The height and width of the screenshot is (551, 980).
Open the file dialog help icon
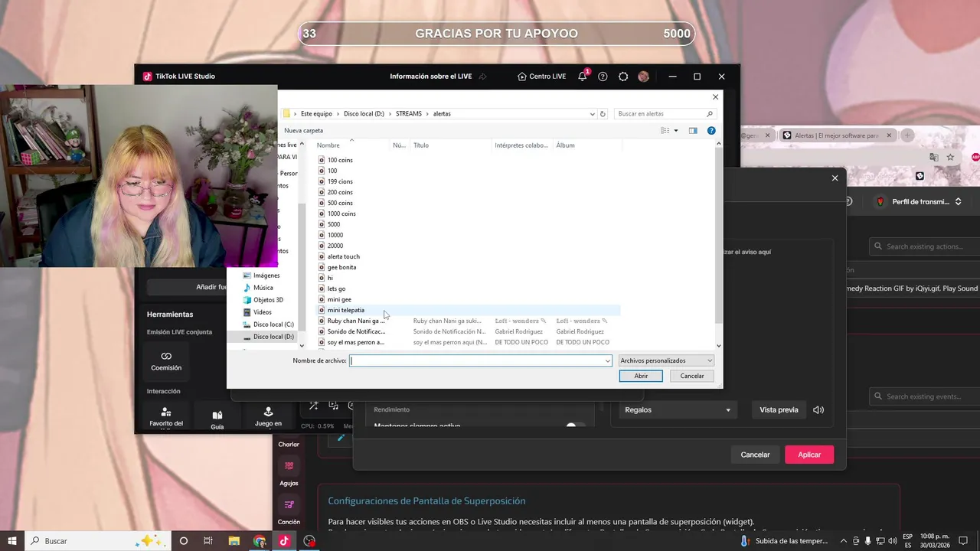711,131
